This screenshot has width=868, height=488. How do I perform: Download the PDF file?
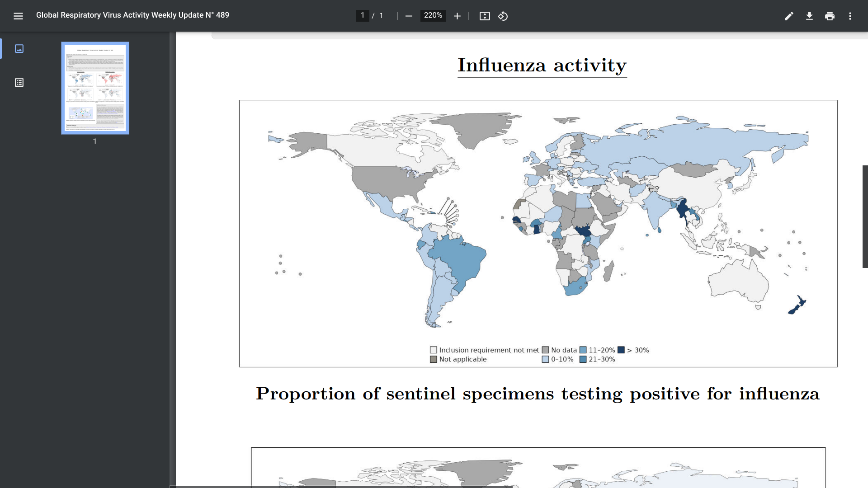809,16
